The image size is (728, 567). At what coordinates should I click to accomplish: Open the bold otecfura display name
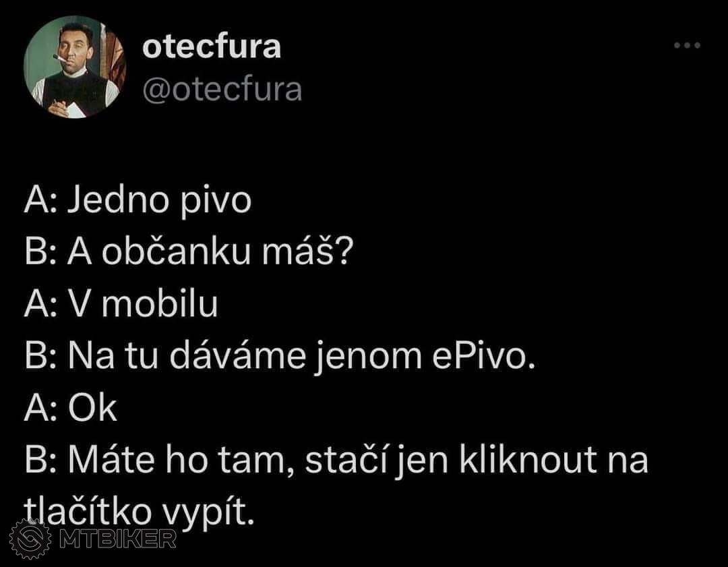(212, 47)
